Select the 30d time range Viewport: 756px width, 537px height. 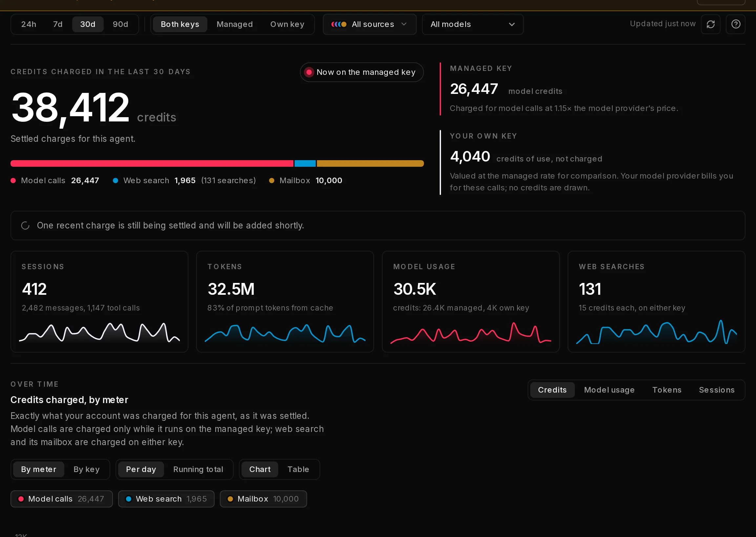[x=88, y=24]
